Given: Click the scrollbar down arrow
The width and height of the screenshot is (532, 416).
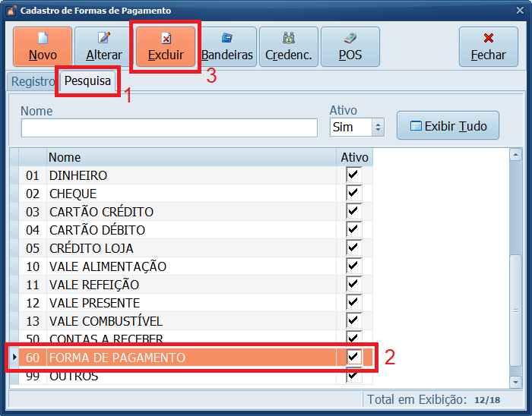Looking at the screenshot, I should coord(515,382).
